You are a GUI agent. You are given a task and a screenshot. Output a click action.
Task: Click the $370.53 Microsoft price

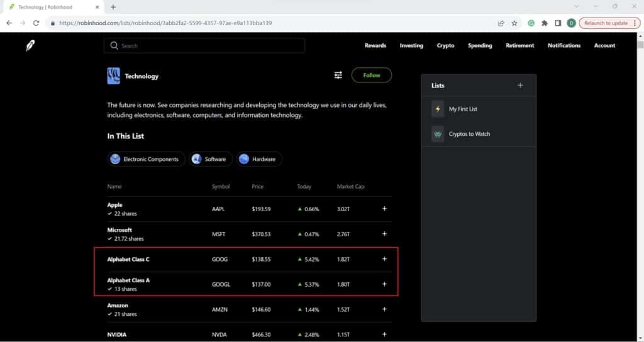[x=261, y=234]
